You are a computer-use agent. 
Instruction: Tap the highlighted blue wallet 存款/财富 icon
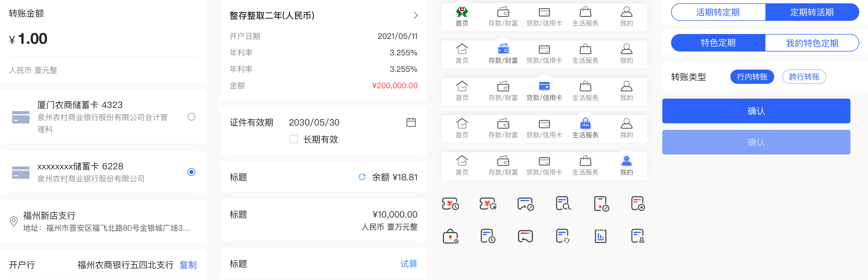[503, 49]
